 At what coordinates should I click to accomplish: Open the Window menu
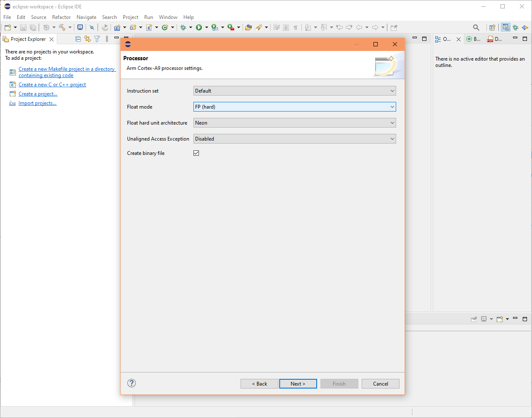point(168,17)
